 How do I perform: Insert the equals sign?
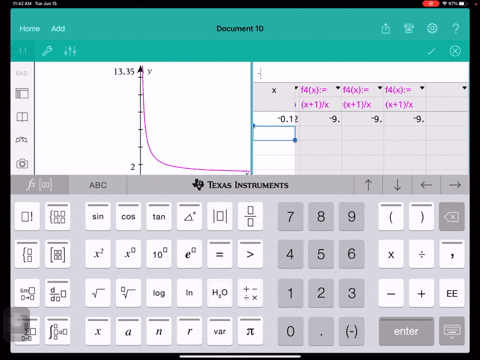(220, 254)
